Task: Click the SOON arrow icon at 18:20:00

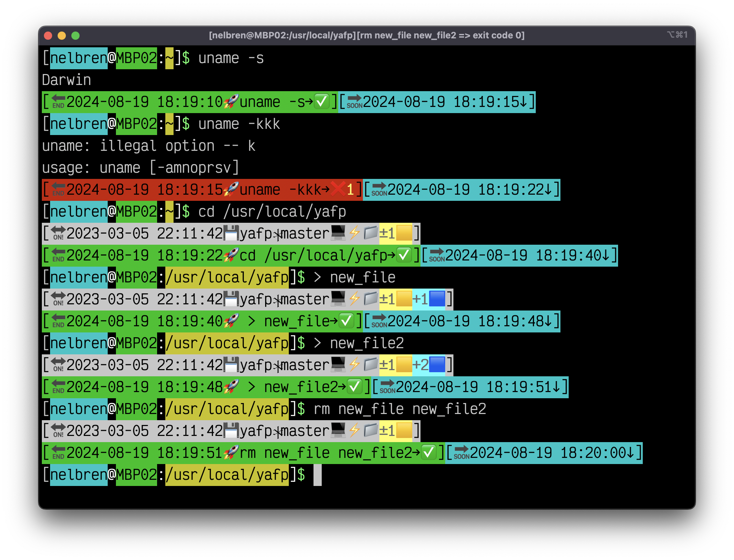Action: coord(462,453)
